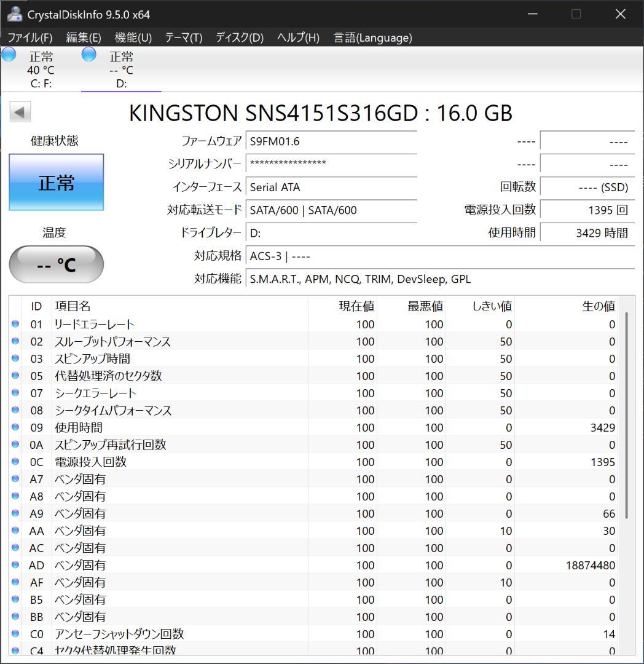Click raw value 18874480 in AD row
Image resolution: width=644 pixels, height=664 pixels.
591,565
